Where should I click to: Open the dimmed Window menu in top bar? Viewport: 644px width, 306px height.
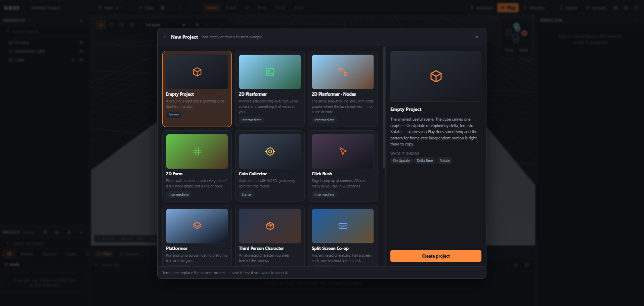coord(534,8)
